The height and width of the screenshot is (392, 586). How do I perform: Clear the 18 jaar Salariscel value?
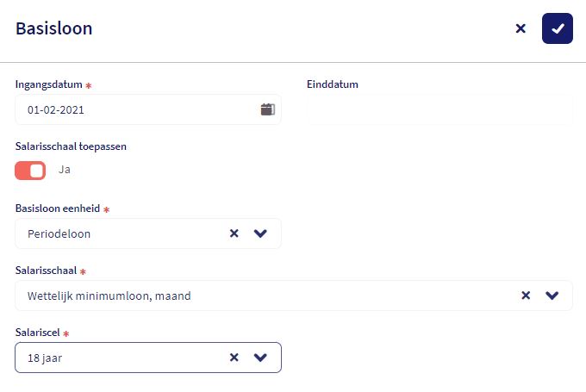point(234,358)
